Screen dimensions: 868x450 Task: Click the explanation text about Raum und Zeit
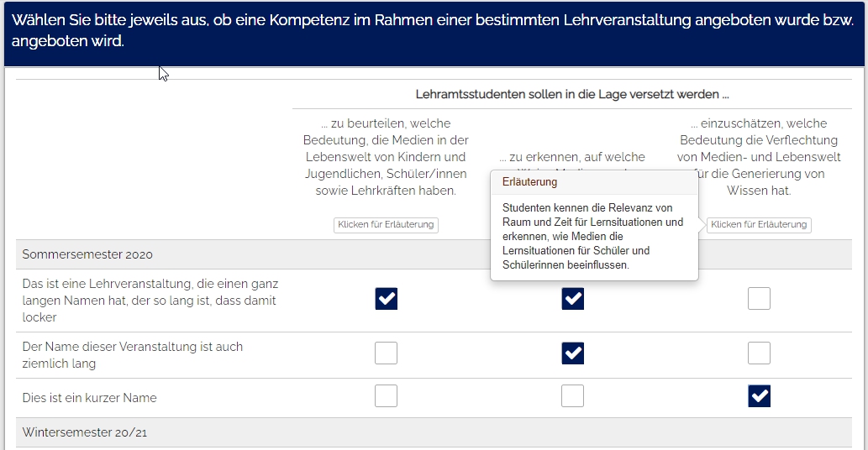pos(592,236)
